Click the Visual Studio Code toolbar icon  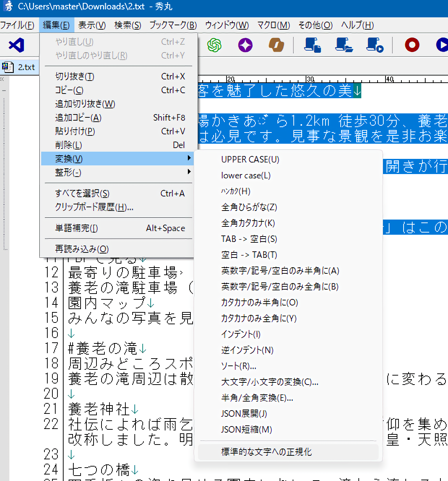[17, 45]
